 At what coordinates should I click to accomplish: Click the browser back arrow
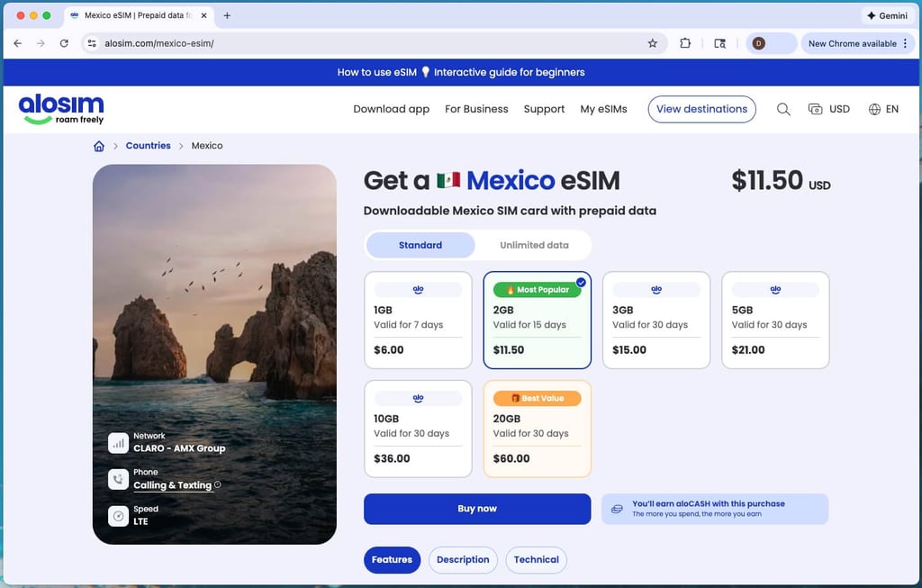(18, 43)
